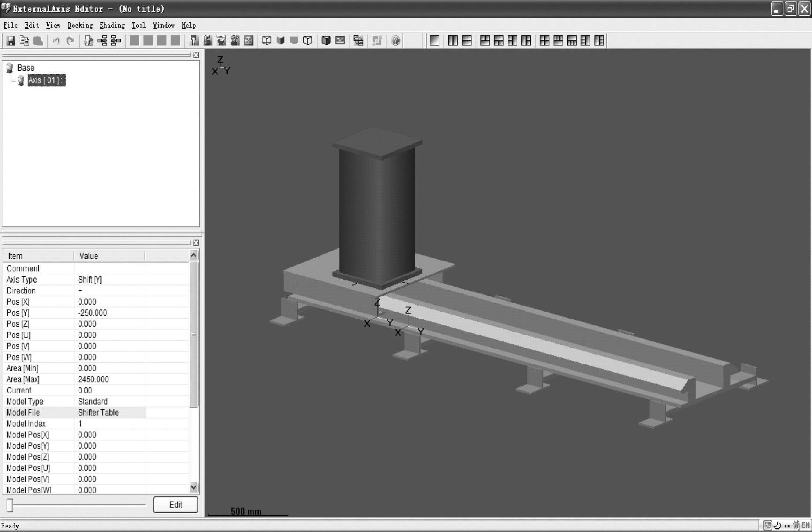Click the slider thumb beside Edit button
This screenshot has width=812, height=532.
pyautogui.click(x=10, y=505)
